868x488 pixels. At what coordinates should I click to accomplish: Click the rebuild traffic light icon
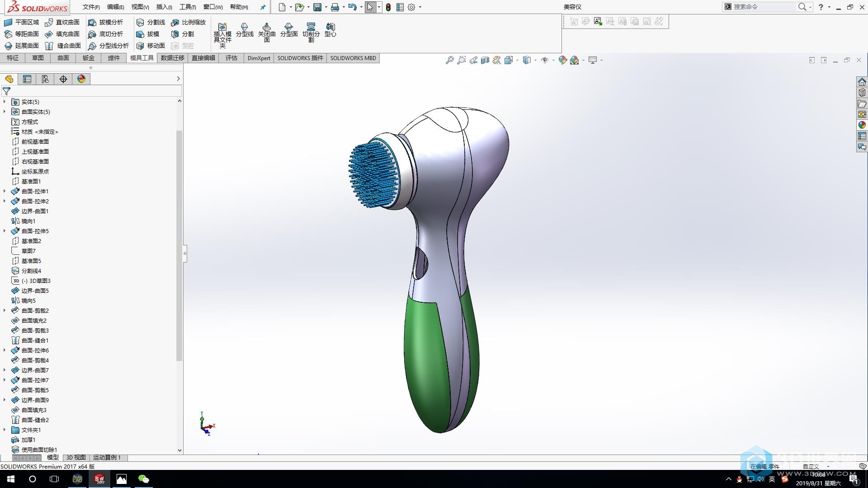pos(388,7)
